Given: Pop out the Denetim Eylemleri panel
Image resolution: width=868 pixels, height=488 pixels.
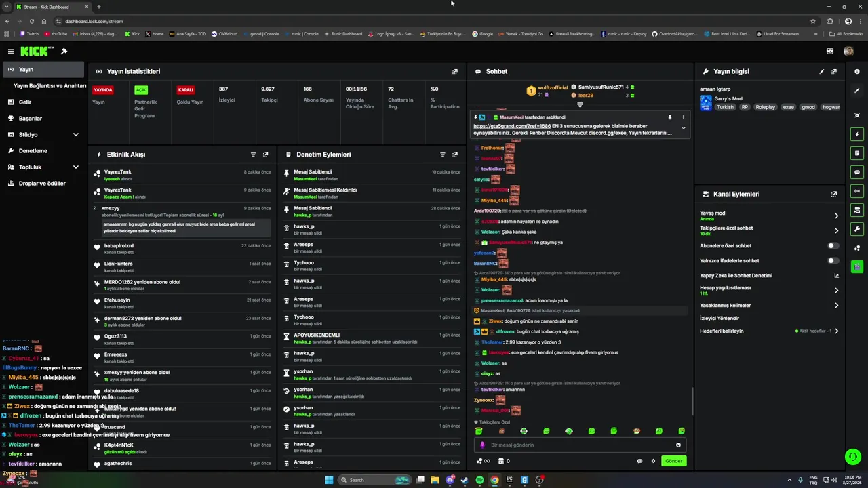Looking at the screenshot, I should coord(455,155).
